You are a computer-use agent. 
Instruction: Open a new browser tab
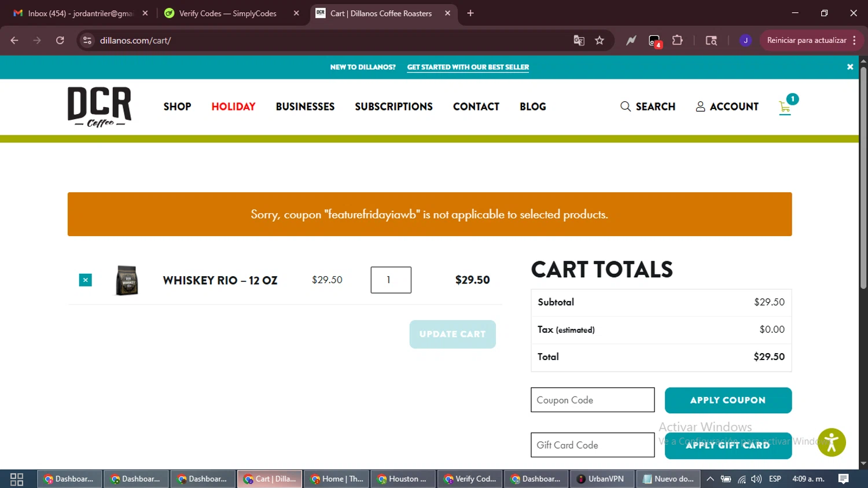tap(470, 13)
